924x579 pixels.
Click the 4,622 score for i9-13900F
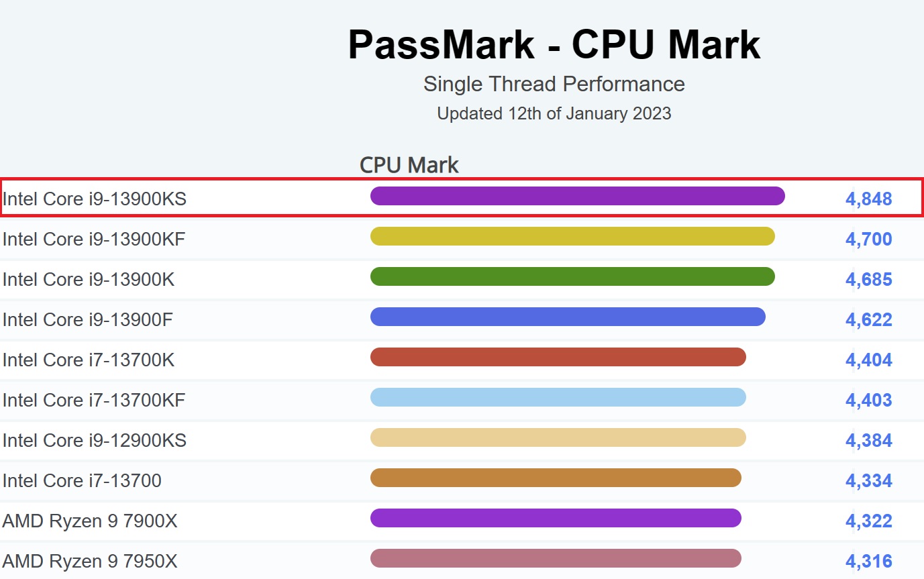click(x=869, y=320)
